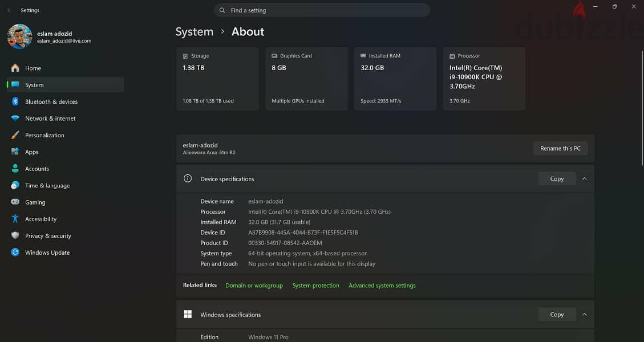Copy the Windows specifications
The width and height of the screenshot is (644, 342).
tap(557, 315)
